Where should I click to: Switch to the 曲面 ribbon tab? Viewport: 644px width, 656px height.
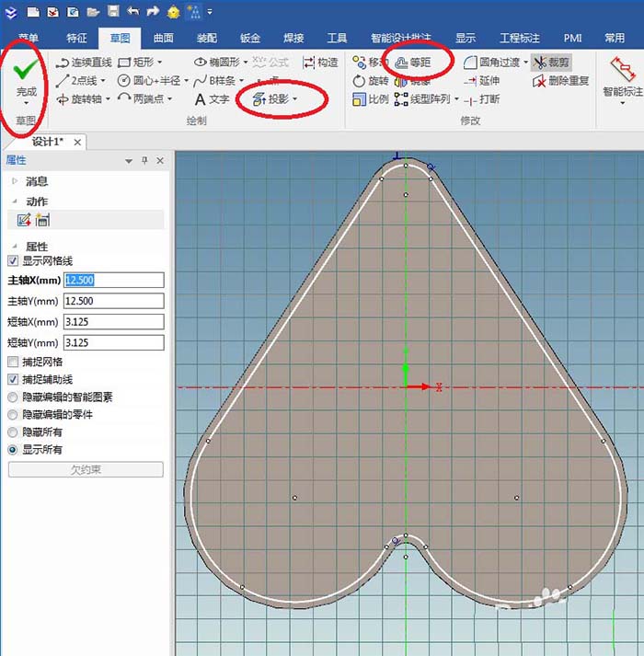coord(163,39)
